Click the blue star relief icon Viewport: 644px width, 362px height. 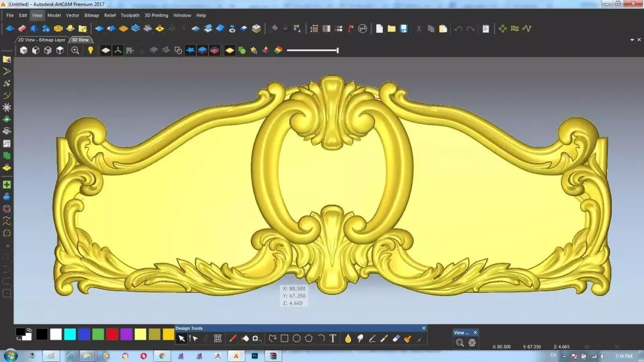(x=190, y=50)
